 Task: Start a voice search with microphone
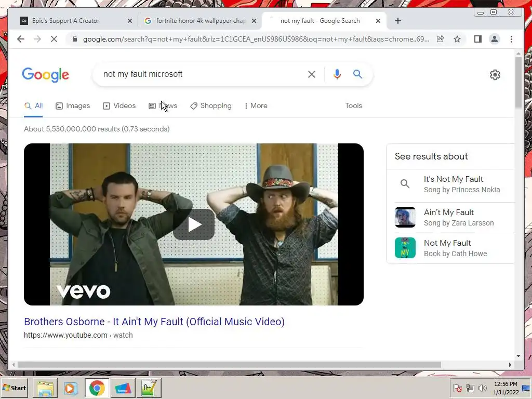click(337, 74)
